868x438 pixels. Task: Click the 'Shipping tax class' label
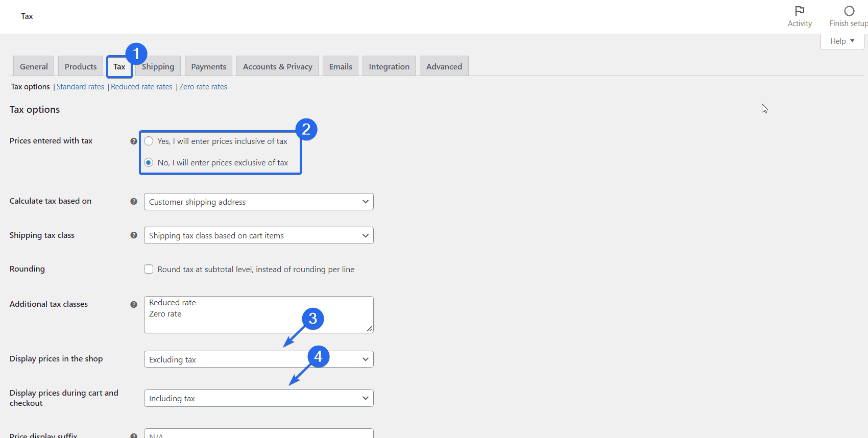pyautogui.click(x=42, y=235)
